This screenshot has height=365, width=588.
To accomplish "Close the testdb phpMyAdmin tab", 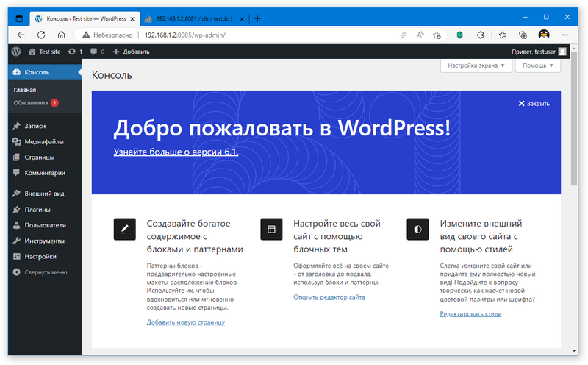I will pos(242,19).
